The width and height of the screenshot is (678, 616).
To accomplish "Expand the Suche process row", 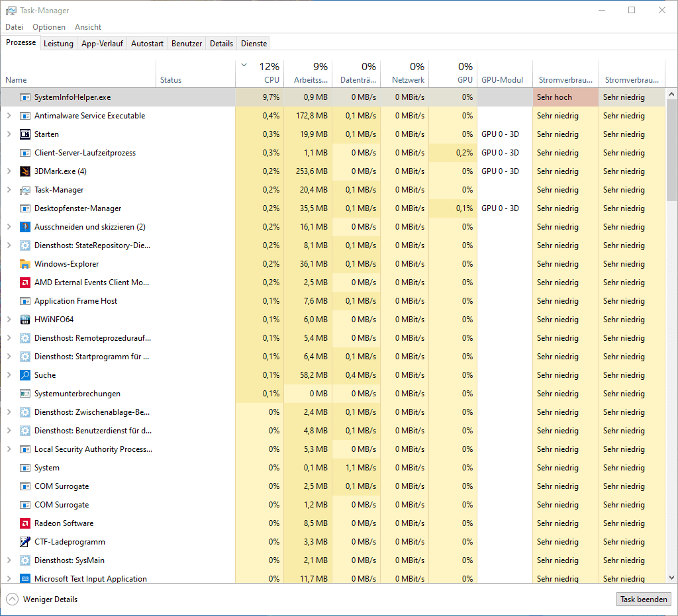I will pos(9,375).
